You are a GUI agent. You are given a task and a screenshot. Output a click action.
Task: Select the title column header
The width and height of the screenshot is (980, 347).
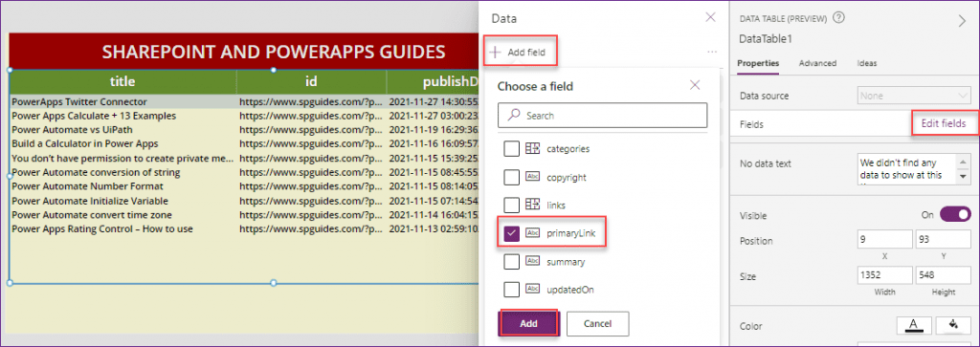tap(122, 81)
